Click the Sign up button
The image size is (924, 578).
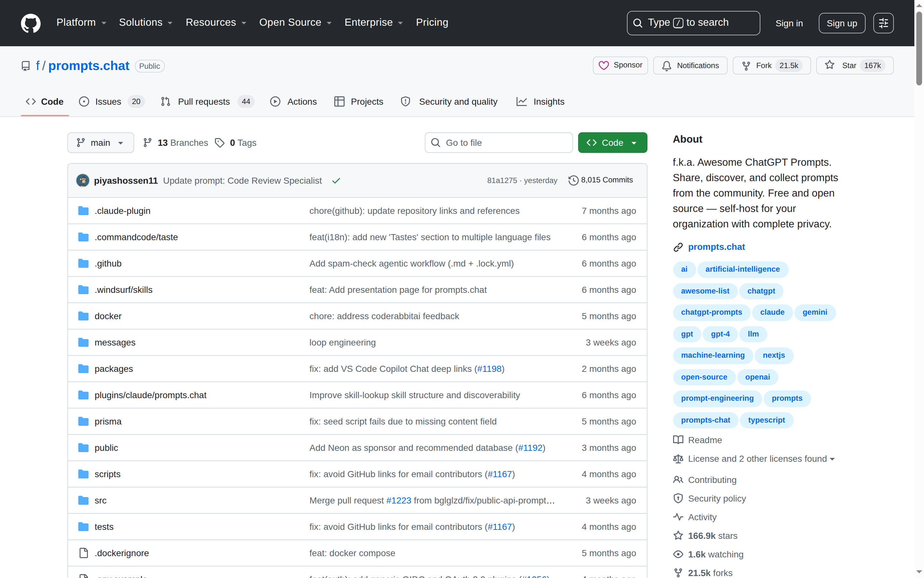(842, 23)
